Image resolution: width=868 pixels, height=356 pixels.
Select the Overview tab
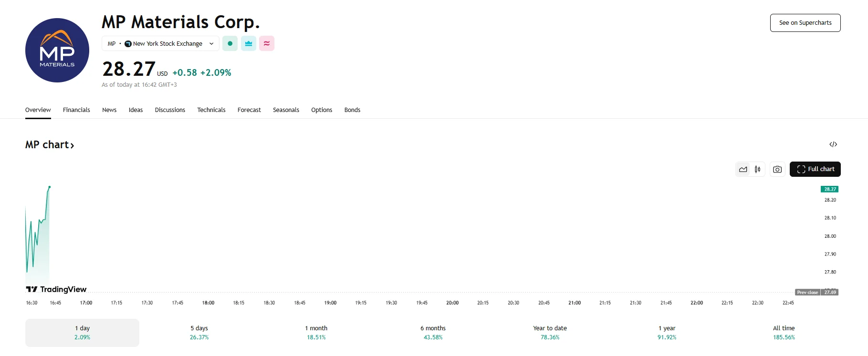38,110
